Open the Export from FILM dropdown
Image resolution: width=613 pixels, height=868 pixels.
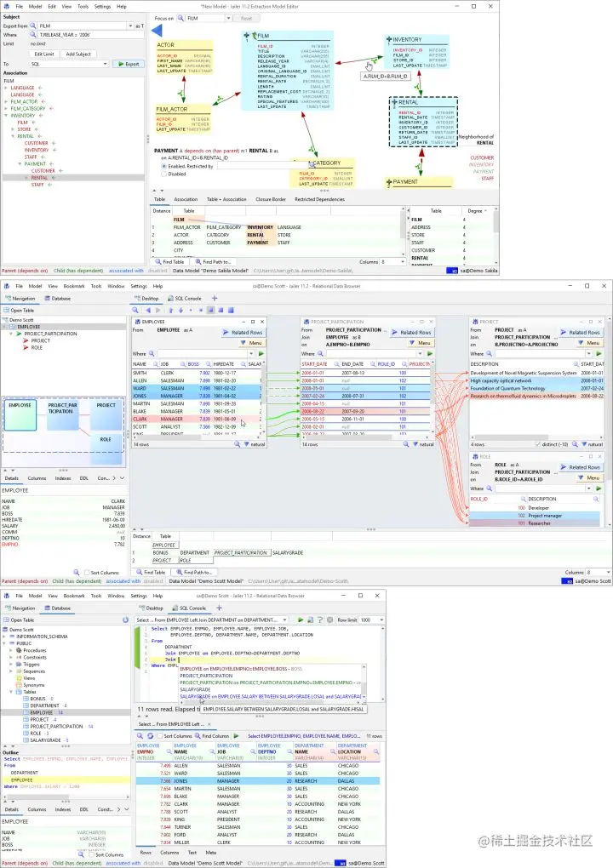pos(130,26)
